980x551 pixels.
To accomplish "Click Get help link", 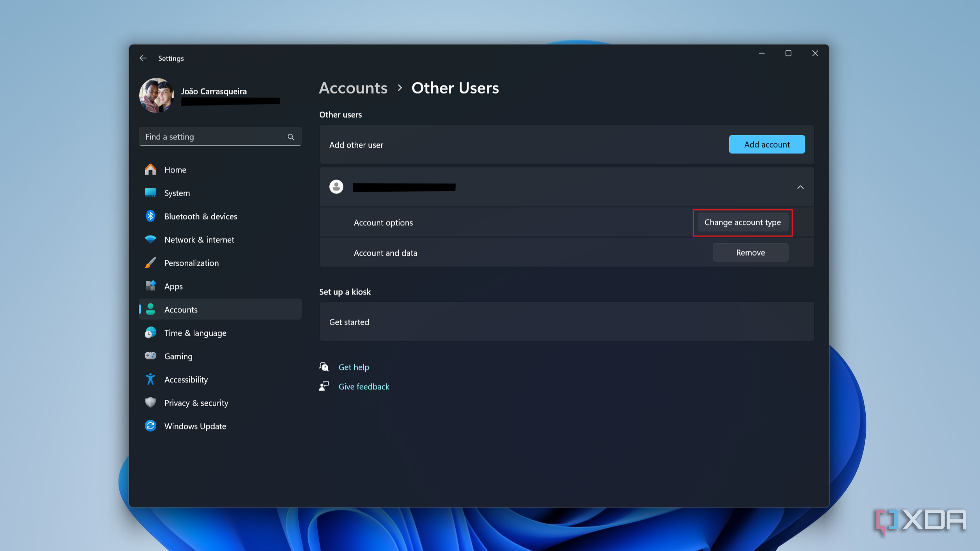I will [x=353, y=367].
